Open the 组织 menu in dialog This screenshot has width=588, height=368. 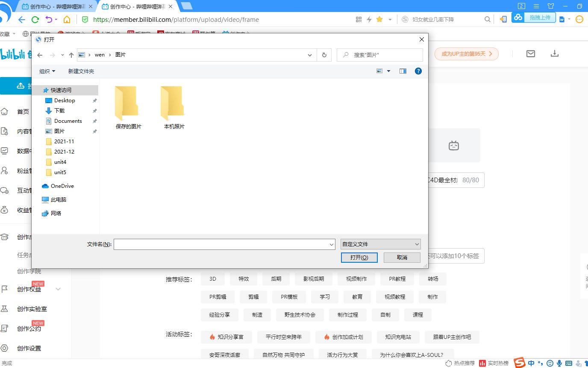[47, 71]
